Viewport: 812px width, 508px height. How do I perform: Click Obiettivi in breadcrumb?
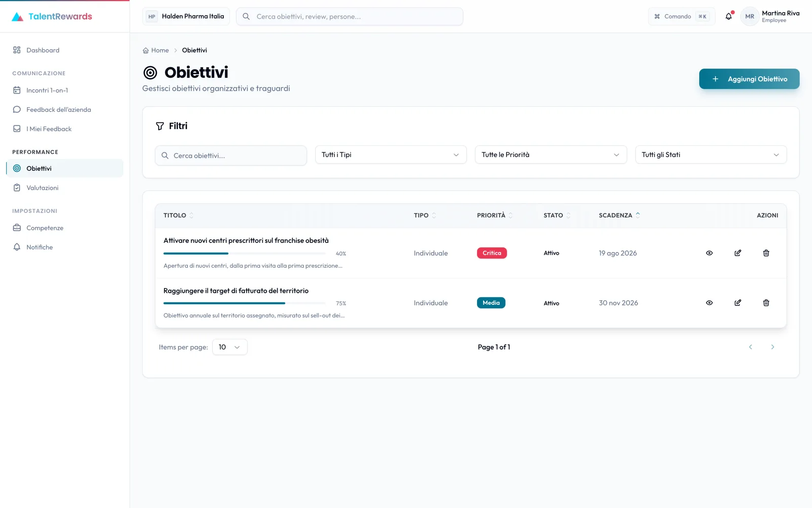tap(194, 50)
